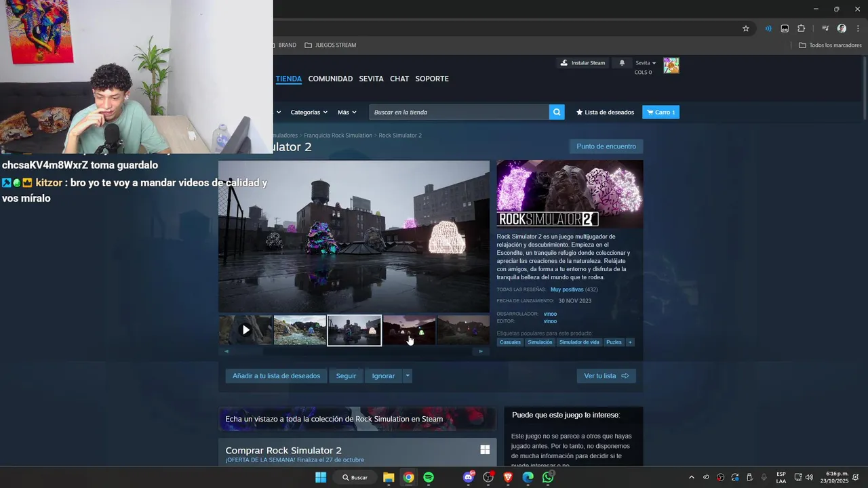Select the last partially visible screenshot thumbnail
This screenshot has width=868, height=488.
(463, 330)
